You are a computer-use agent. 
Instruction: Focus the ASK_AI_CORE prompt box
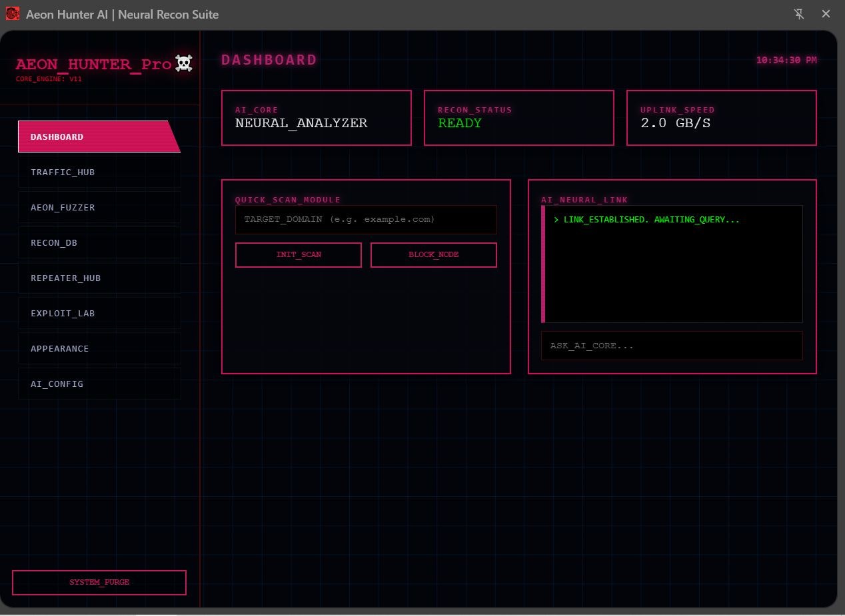(671, 345)
